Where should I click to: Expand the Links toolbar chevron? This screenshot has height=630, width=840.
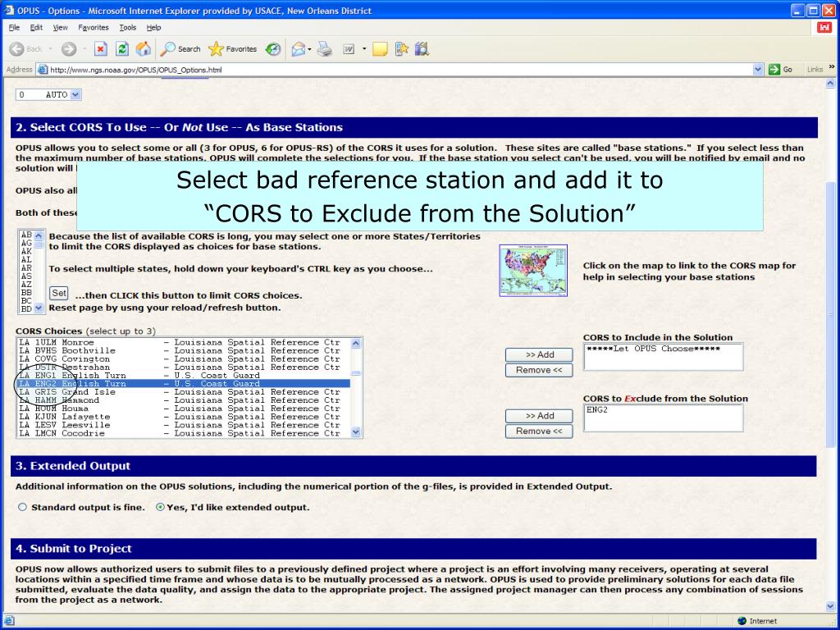(x=832, y=67)
